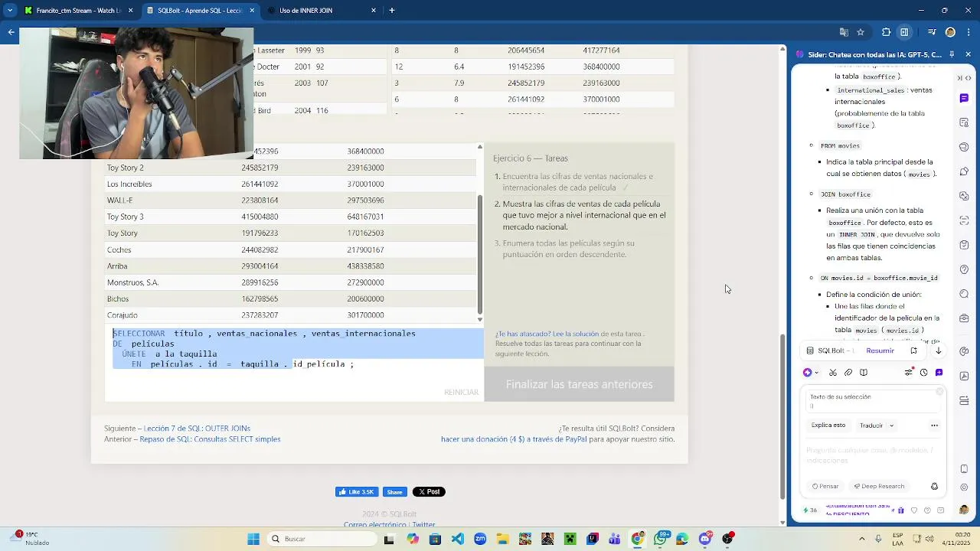Open the Sider chat settings sliders icon

coord(909,373)
